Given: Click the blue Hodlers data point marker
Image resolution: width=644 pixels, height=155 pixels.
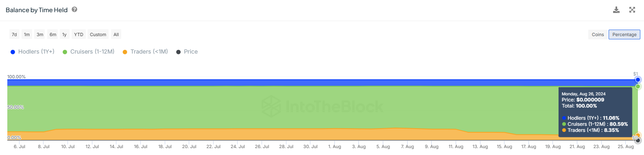Looking at the screenshot, I should point(638,80).
